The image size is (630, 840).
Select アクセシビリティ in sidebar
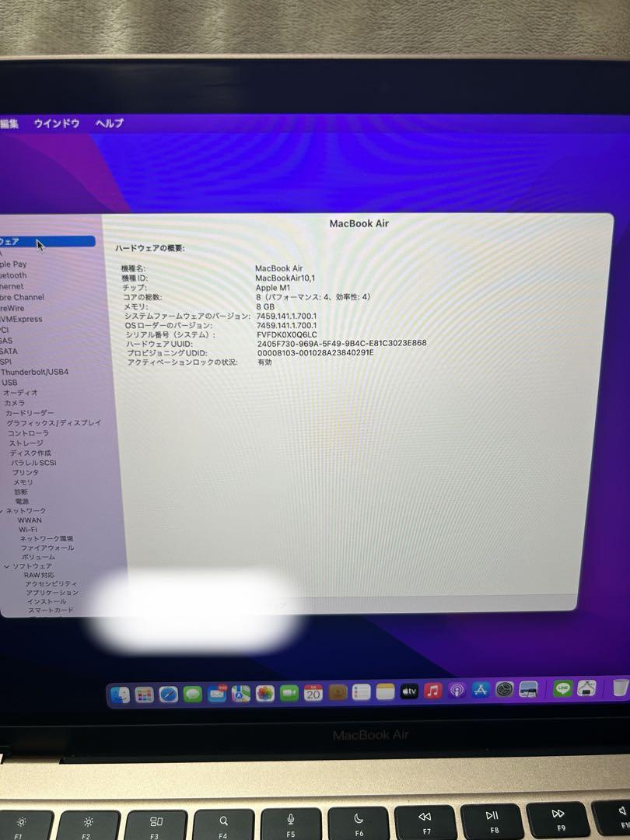point(51,584)
